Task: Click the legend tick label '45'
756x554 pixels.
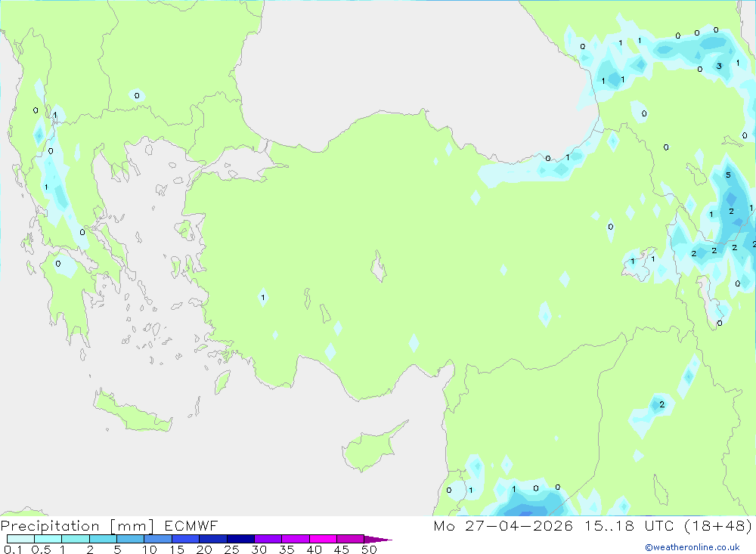Action: pyautogui.click(x=342, y=549)
